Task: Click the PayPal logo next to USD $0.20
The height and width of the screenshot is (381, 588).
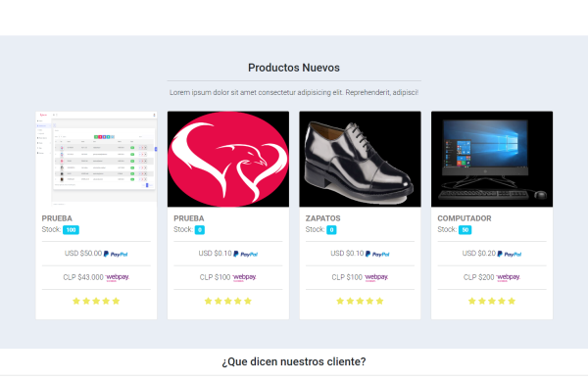Action: [x=510, y=254]
